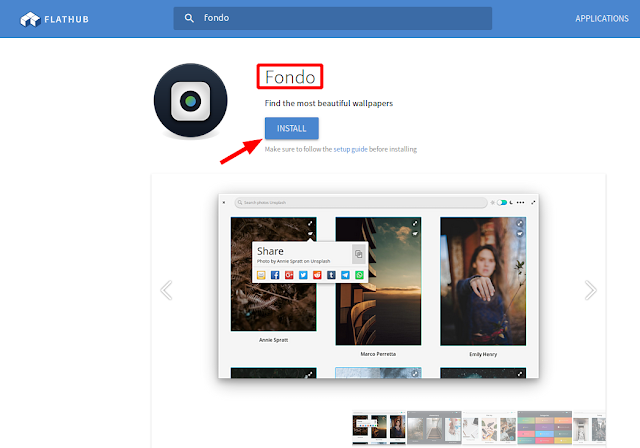Click the Twitter icon in Share popup
640x448 pixels.
(303, 275)
